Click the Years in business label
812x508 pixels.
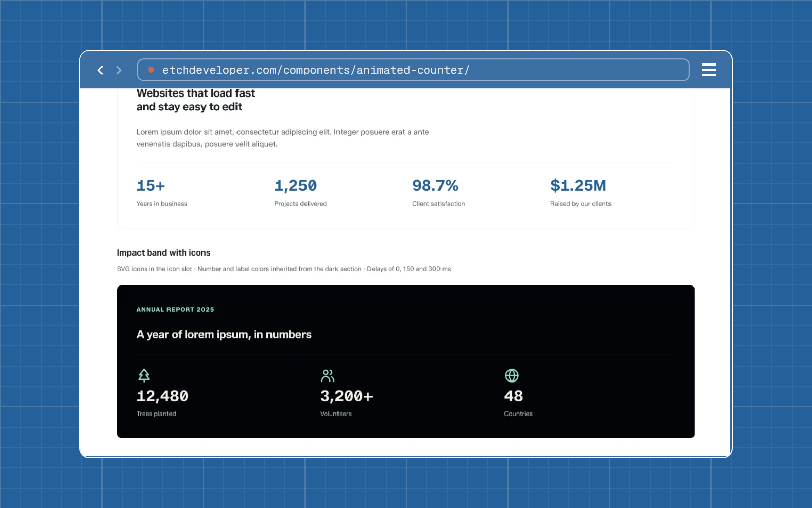click(x=161, y=204)
